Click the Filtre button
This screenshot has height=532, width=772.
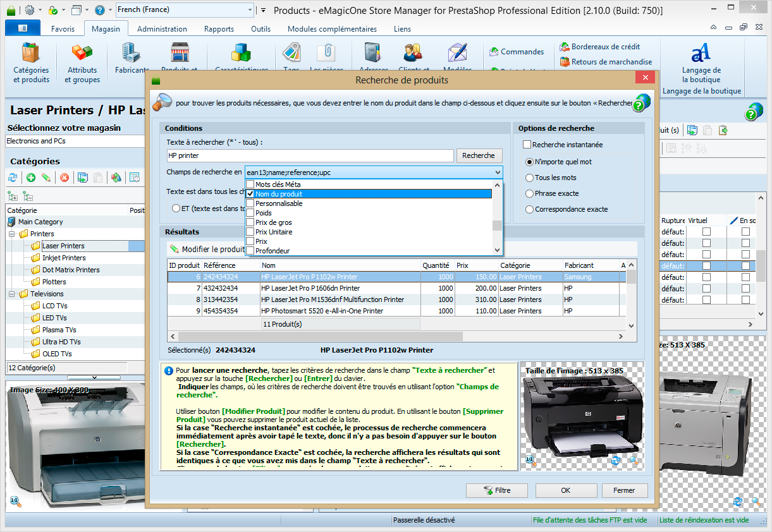(497, 490)
